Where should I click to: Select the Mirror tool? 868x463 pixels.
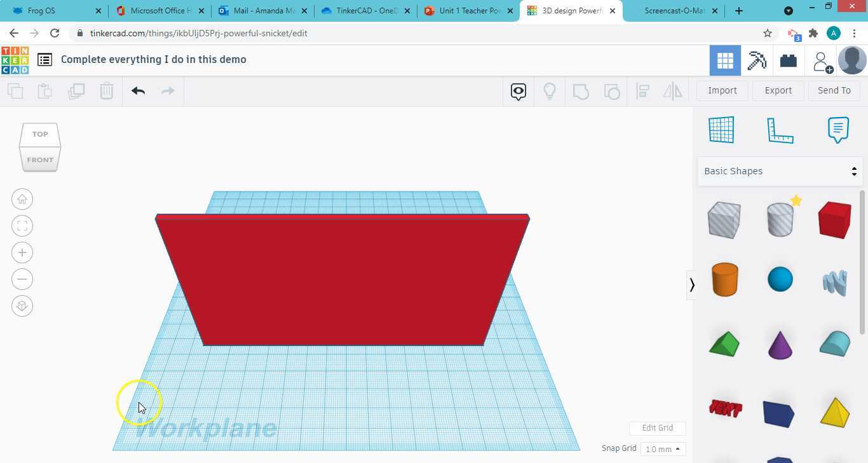click(x=673, y=91)
